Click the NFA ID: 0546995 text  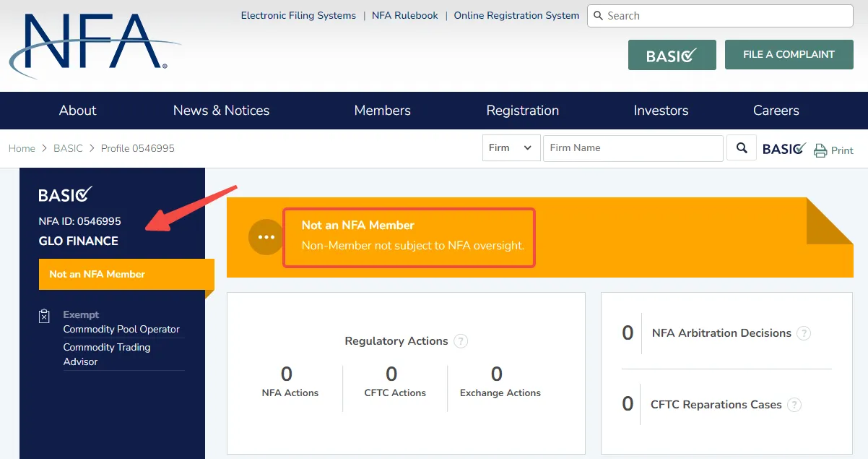click(x=80, y=221)
